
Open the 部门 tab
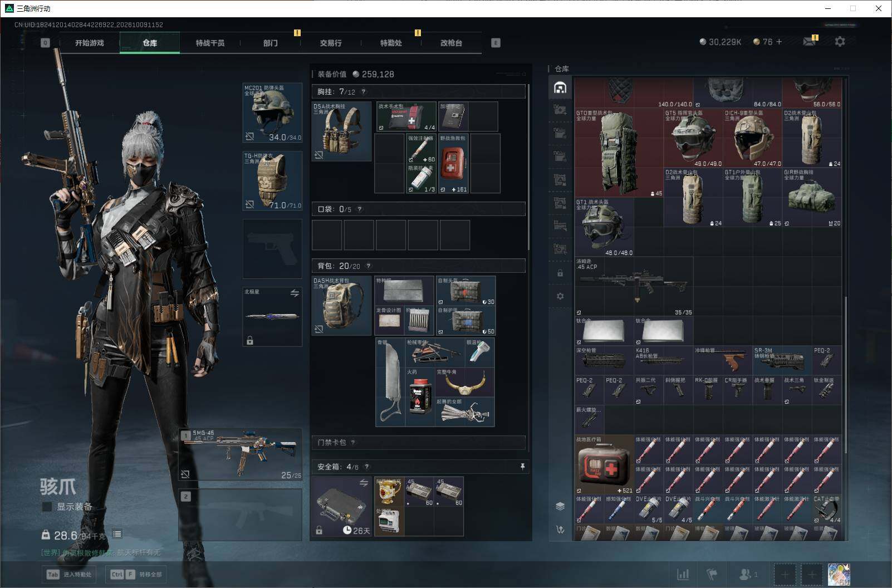(x=271, y=43)
